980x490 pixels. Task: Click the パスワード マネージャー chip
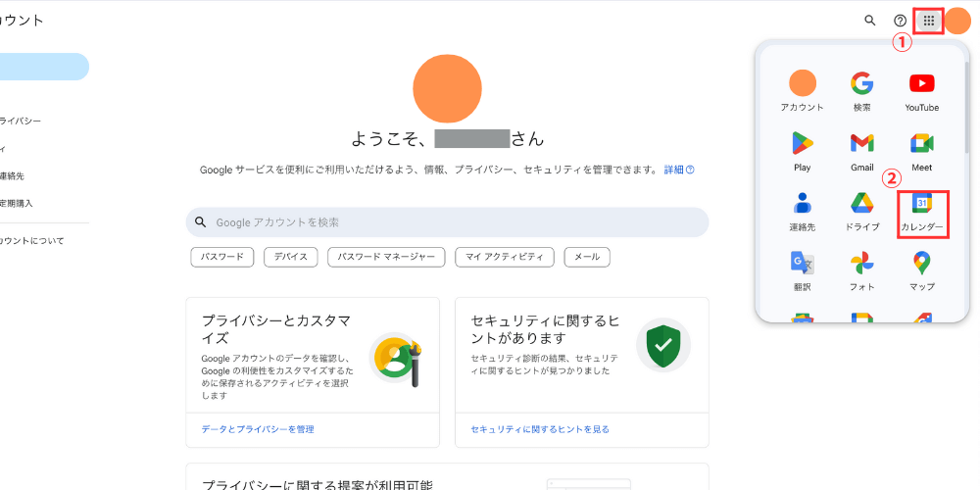pyautogui.click(x=386, y=257)
